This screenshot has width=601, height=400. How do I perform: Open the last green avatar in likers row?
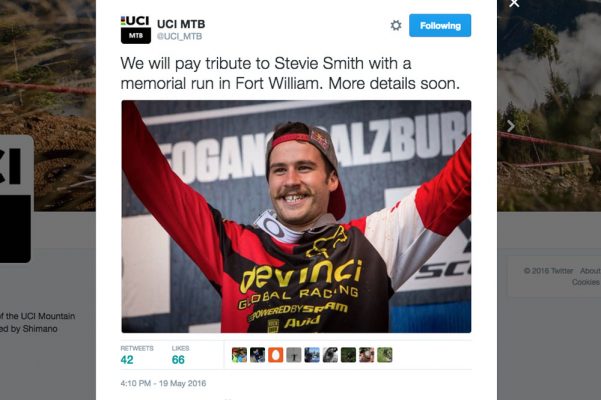384,355
